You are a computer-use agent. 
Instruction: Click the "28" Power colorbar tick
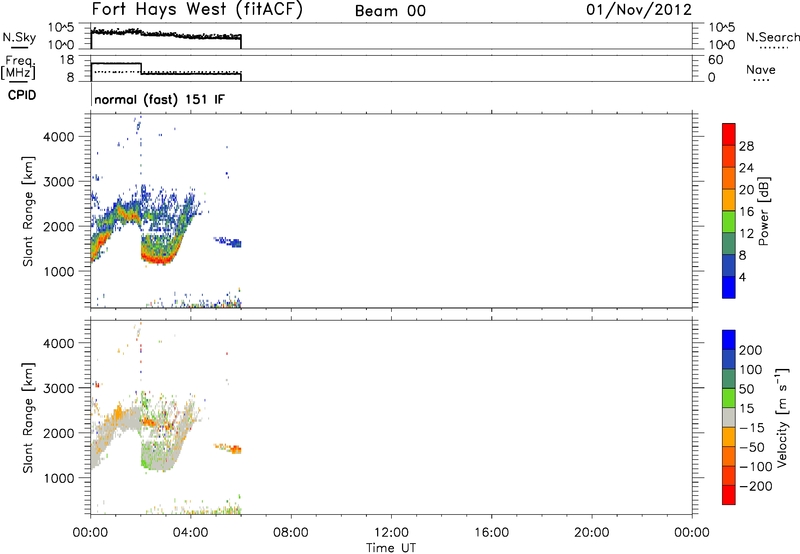tap(746, 146)
